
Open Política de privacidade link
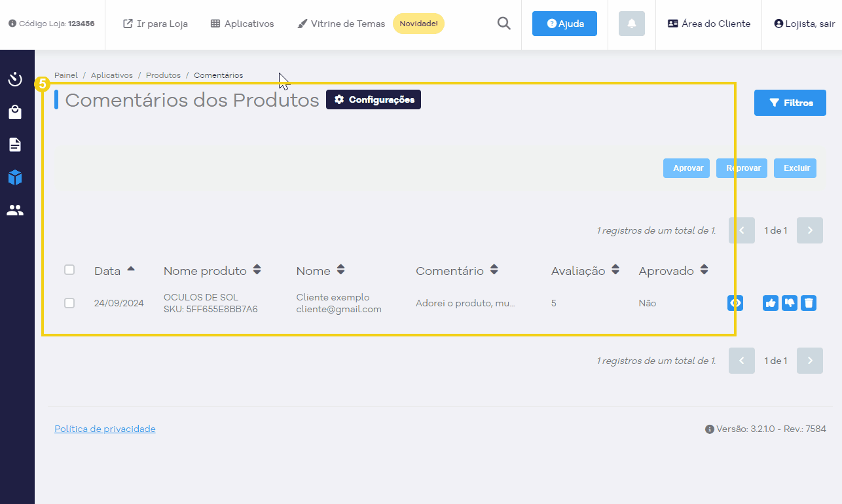point(105,429)
